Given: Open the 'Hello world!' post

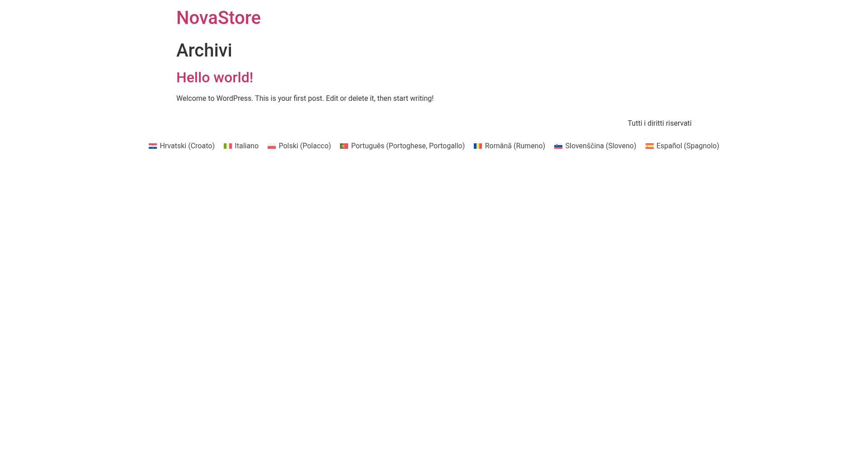Looking at the screenshot, I should click(x=215, y=77).
